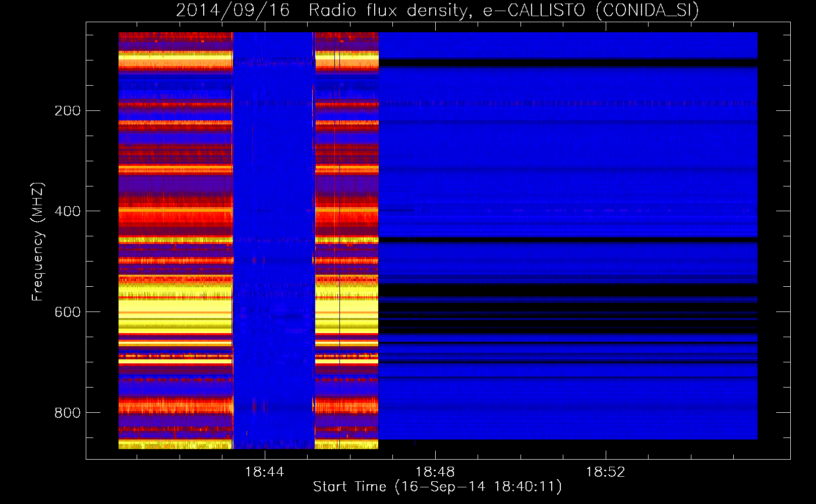This screenshot has width=816, height=504.
Task: Click the '200' frequency tick label
Action: pos(68,110)
